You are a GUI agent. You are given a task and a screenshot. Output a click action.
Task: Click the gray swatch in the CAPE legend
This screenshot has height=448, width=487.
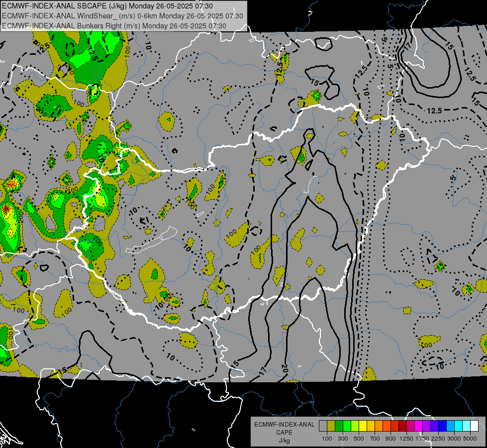click(x=323, y=426)
